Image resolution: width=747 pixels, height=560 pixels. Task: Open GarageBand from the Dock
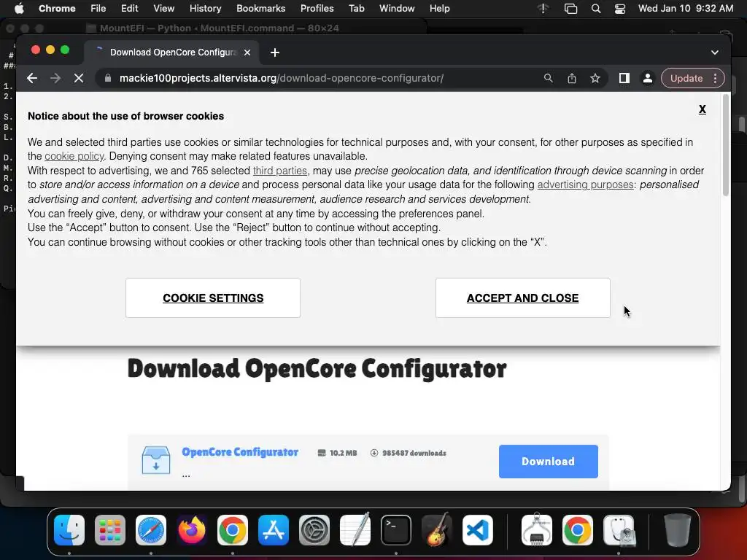pyautogui.click(x=437, y=529)
